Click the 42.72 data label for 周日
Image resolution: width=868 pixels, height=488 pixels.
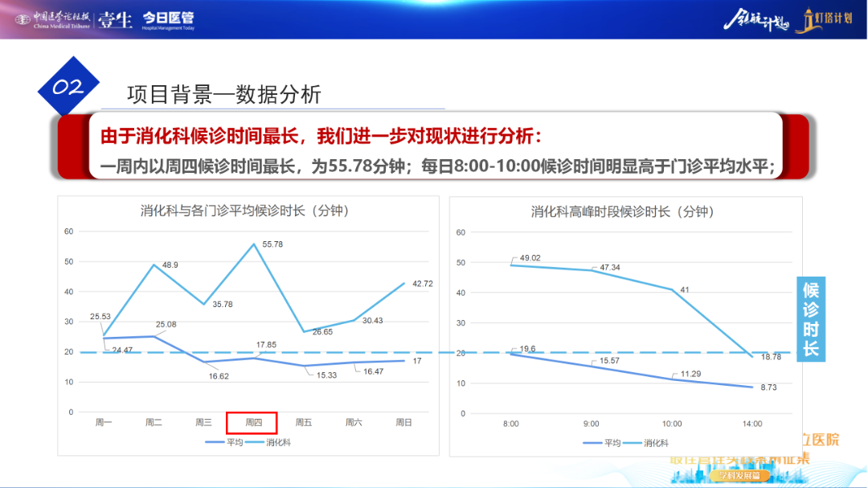point(422,284)
